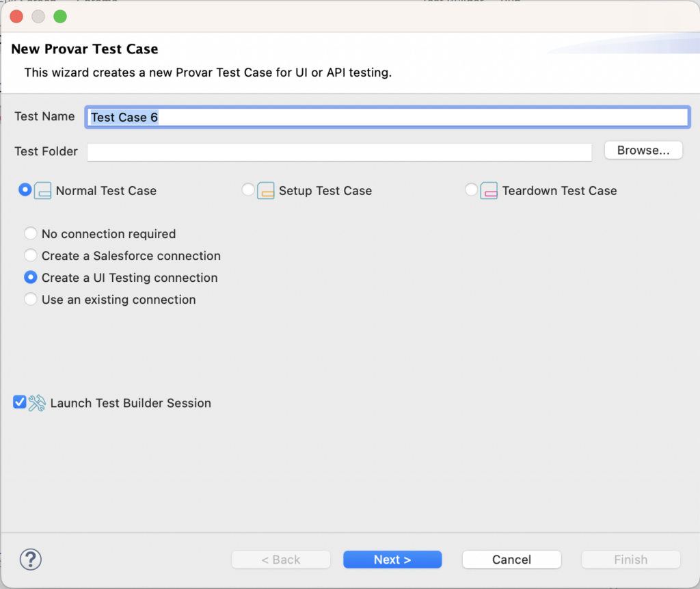Click the disabled Finish button
Viewport: 700px width, 589px height.
(631, 560)
